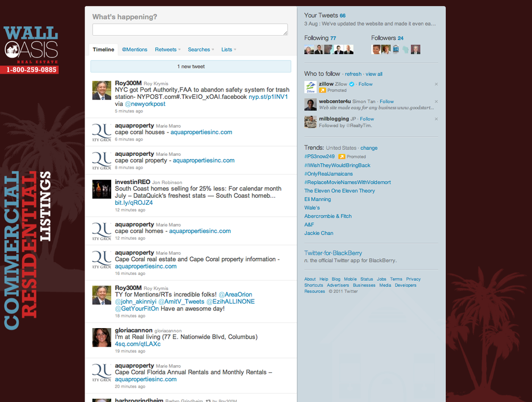
Task: Open The Eleven One Eleven Theory trend
Action: pyautogui.click(x=339, y=191)
